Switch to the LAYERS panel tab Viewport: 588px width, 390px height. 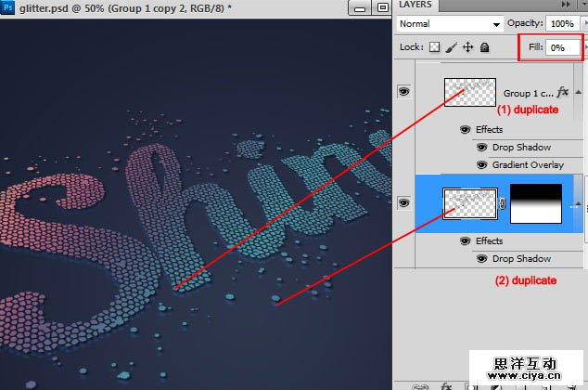coord(415,5)
